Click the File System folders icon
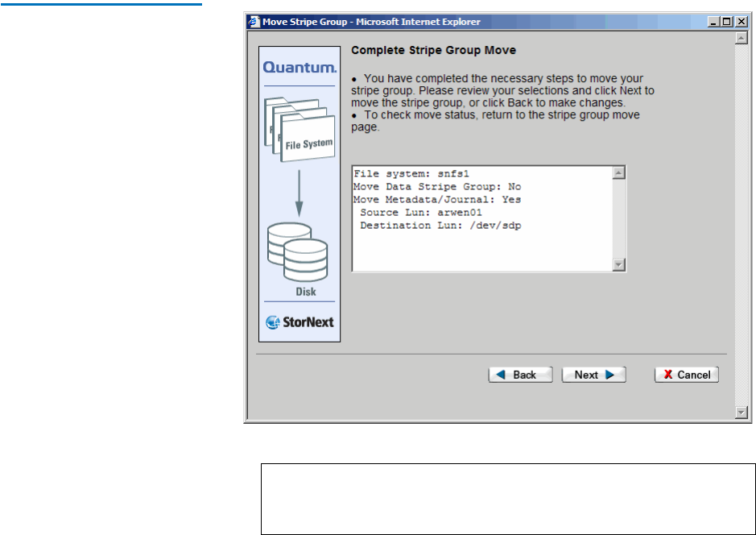This screenshot has height=535, width=756. coord(300,129)
